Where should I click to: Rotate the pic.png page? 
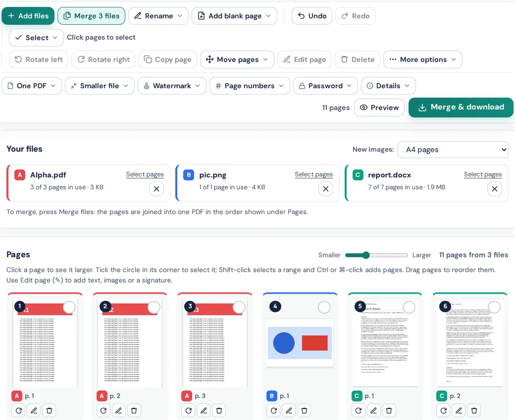[x=273, y=410]
